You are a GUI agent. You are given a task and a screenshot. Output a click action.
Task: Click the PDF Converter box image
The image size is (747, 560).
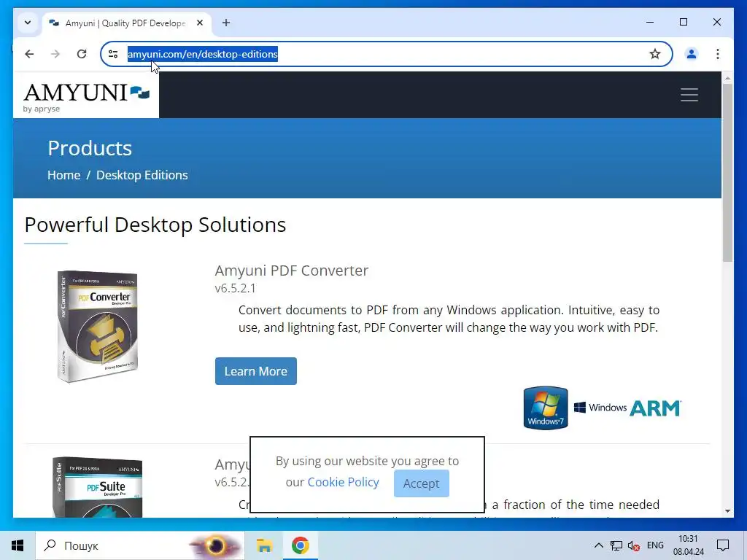click(x=97, y=326)
